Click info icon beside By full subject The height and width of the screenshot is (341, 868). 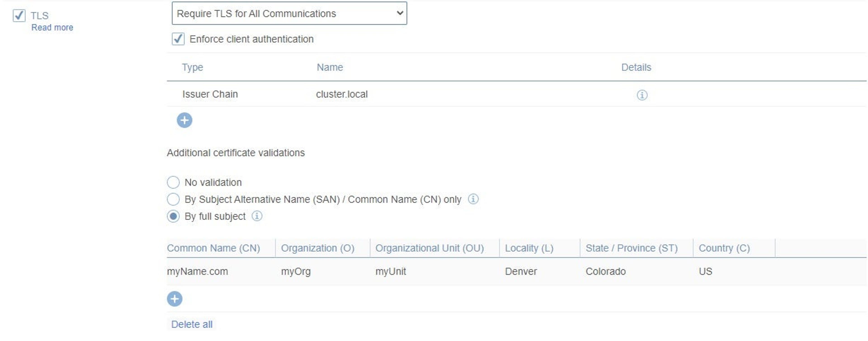257,216
